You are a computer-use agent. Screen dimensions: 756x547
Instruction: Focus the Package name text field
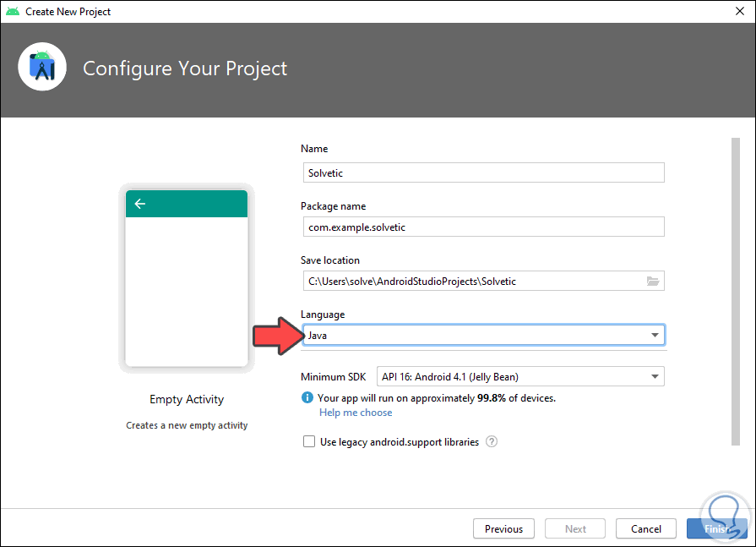click(483, 227)
